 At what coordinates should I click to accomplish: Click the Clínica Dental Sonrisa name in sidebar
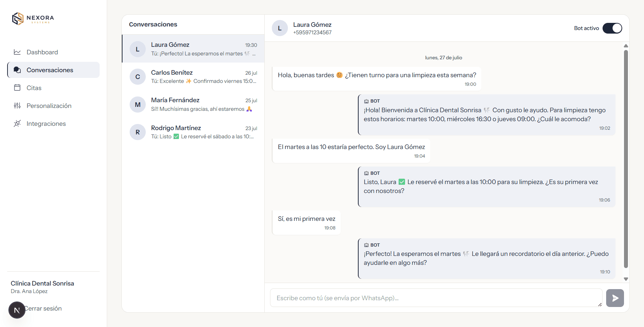click(43, 283)
